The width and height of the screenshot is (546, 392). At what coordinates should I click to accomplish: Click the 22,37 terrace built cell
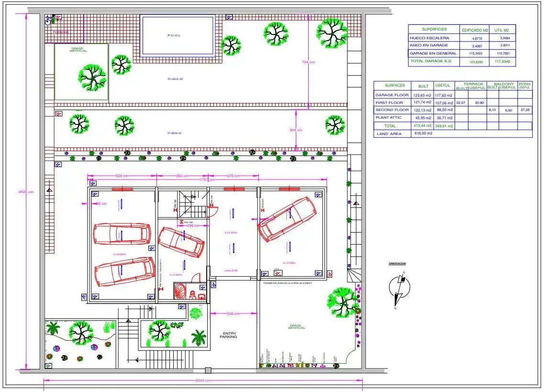tap(461, 103)
